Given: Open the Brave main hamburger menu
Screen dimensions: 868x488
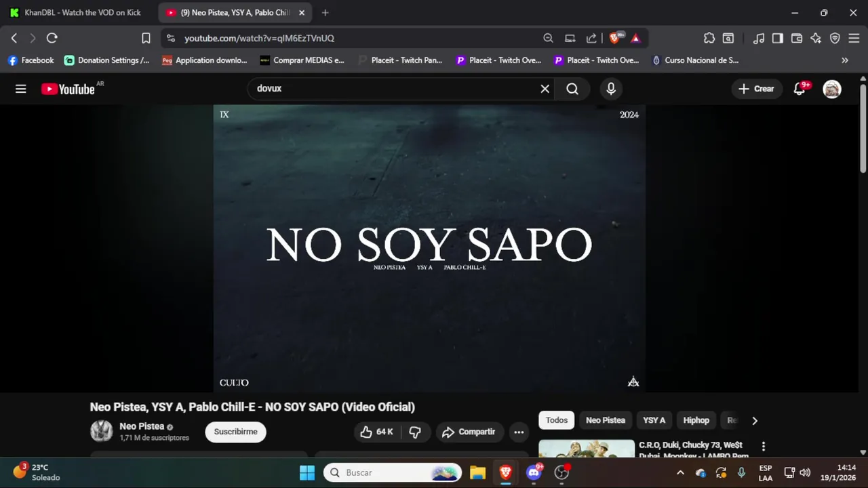Looking at the screenshot, I should click(x=854, y=38).
